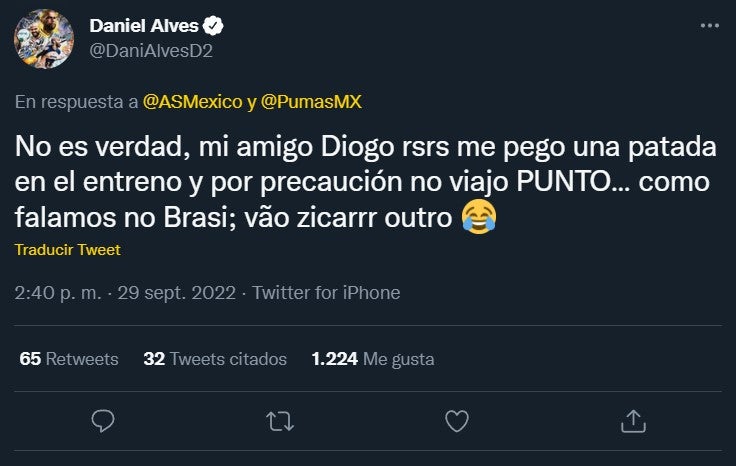View the 65 Retweets list

tap(68, 358)
